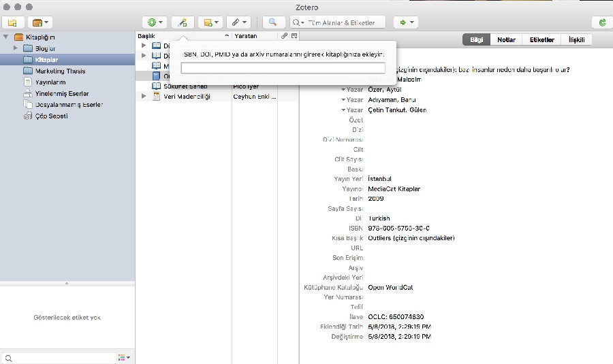Open the Add Attachment paperclip dropdown
This screenshot has height=364, width=613.
pyautogui.click(x=239, y=22)
